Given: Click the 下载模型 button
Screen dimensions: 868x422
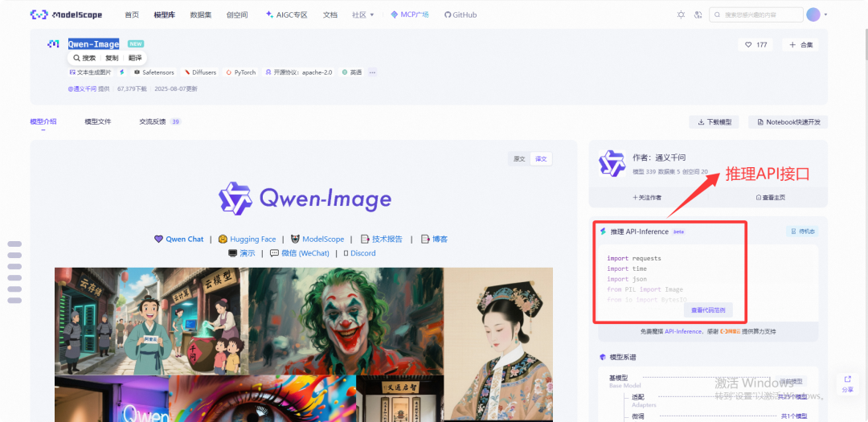Looking at the screenshot, I should 714,122.
